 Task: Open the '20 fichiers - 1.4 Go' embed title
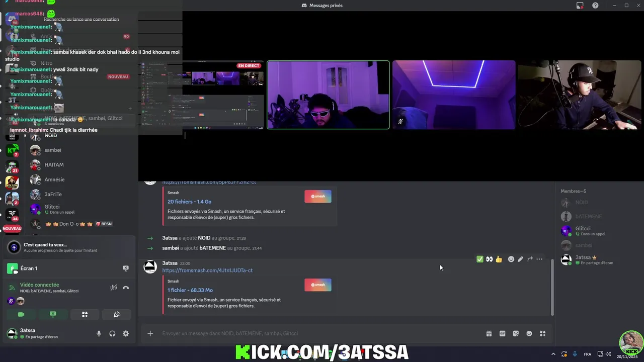(189, 202)
